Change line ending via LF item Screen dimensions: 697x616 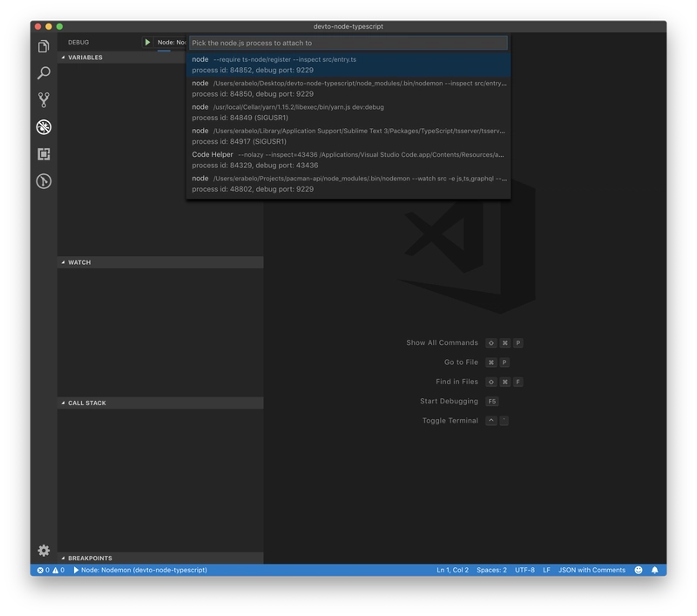(546, 570)
